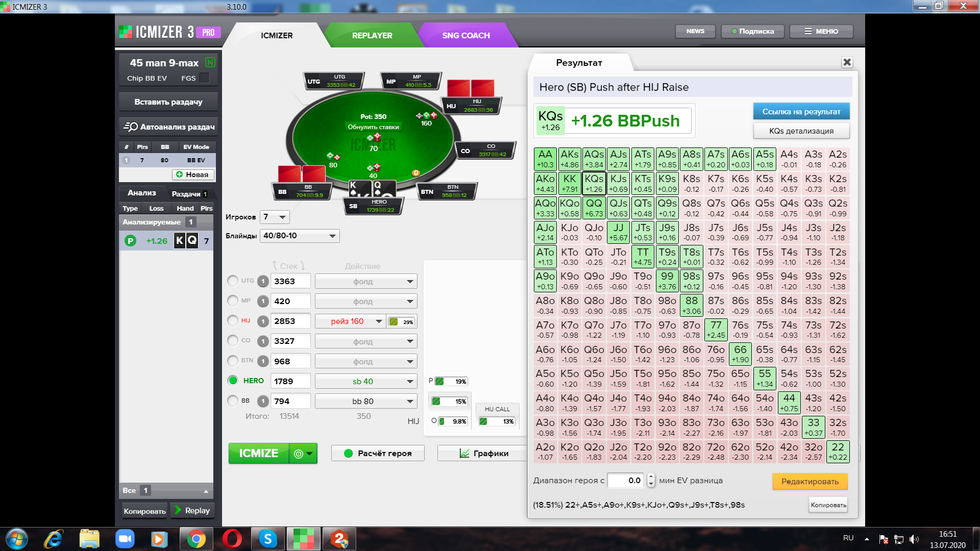Open the МЕНЮ menu
The image size is (980, 551).
821,31
